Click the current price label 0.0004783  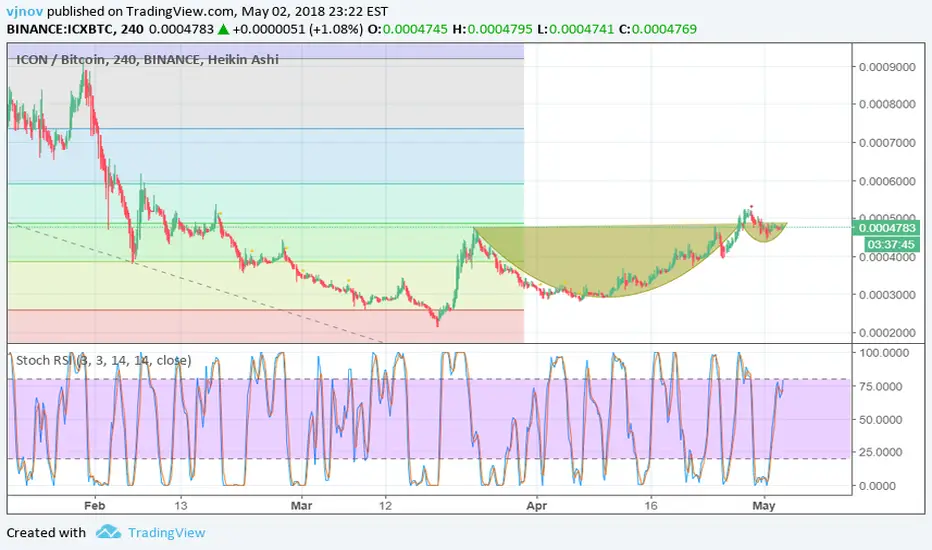click(x=887, y=228)
